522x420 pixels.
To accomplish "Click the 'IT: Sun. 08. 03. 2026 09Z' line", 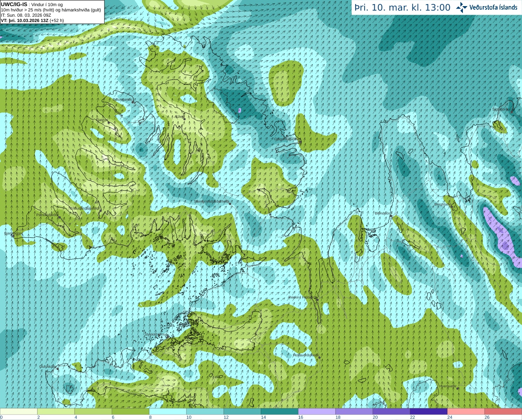I will pyautogui.click(x=26, y=15).
